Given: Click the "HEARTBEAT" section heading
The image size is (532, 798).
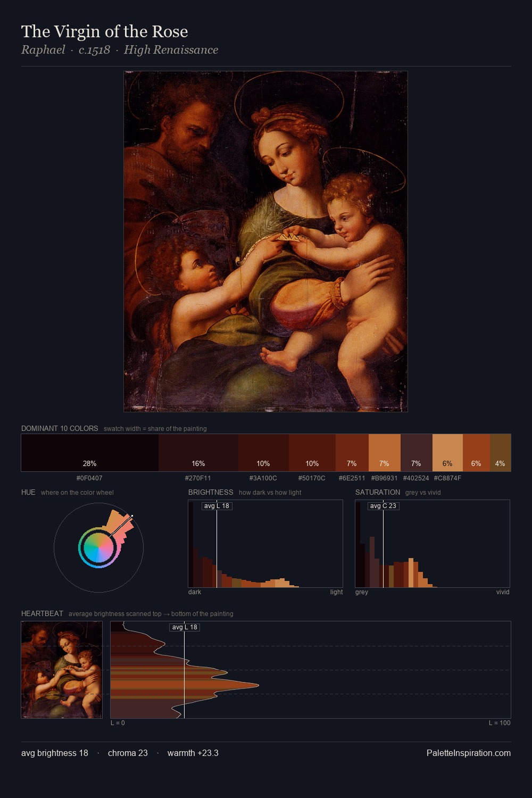Looking at the screenshot, I should (x=42, y=613).
